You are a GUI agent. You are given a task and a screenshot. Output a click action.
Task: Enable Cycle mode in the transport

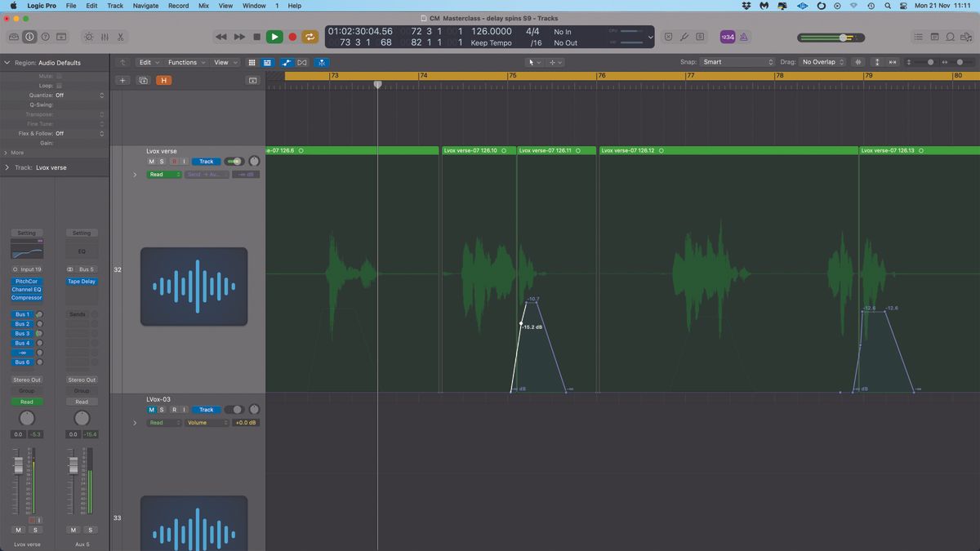tap(310, 37)
